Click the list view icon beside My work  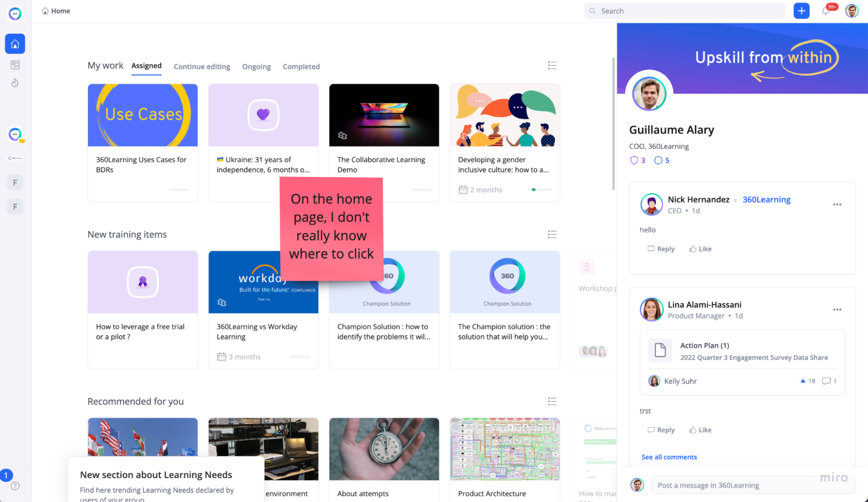coord(552,66)
